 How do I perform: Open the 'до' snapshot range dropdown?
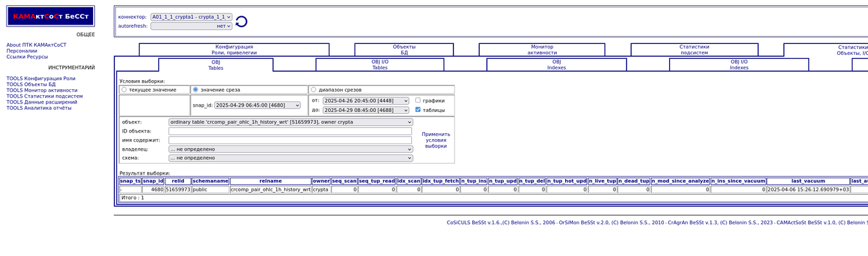(366, 110)
